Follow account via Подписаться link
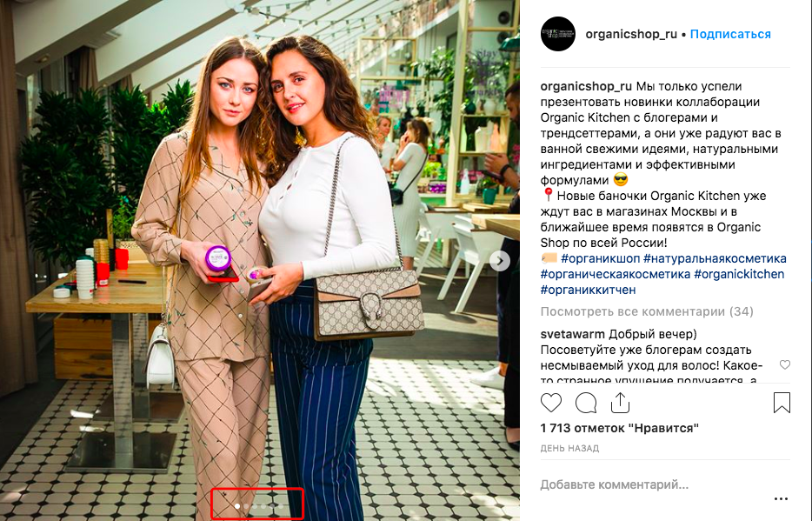Viewport: 812px width, 521px height. (x=730, y=34)
